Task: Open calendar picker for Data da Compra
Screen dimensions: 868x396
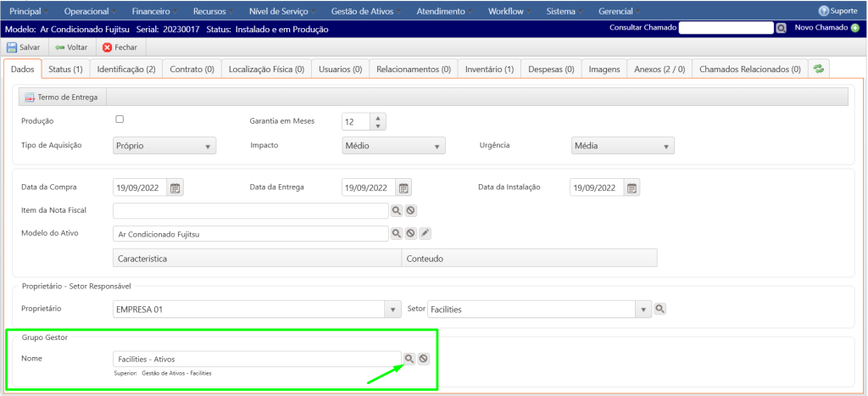Action: [175, 188]
